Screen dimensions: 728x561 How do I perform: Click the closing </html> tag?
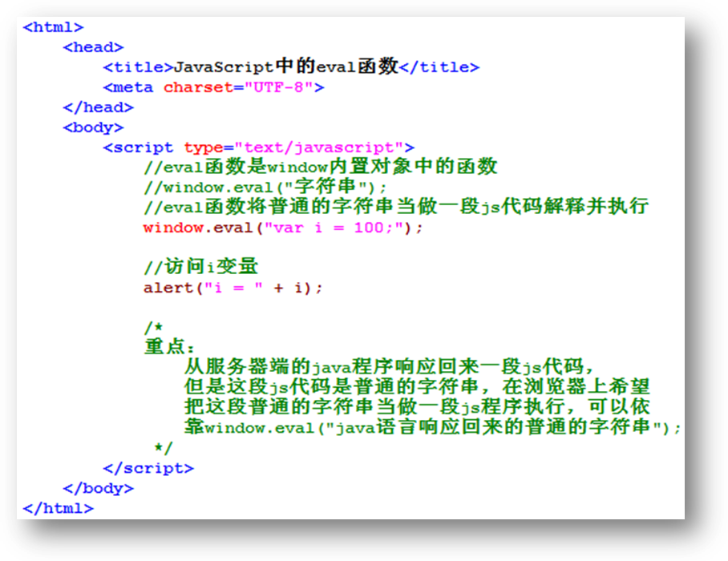point(58,508)
